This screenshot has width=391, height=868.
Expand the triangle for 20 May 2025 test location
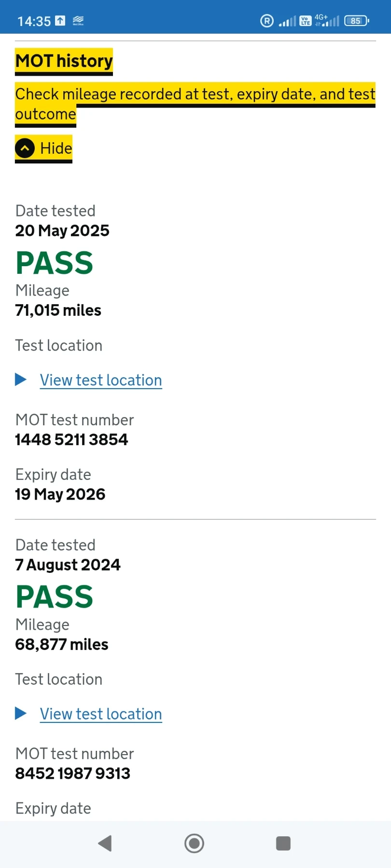(x=21, y=380)
